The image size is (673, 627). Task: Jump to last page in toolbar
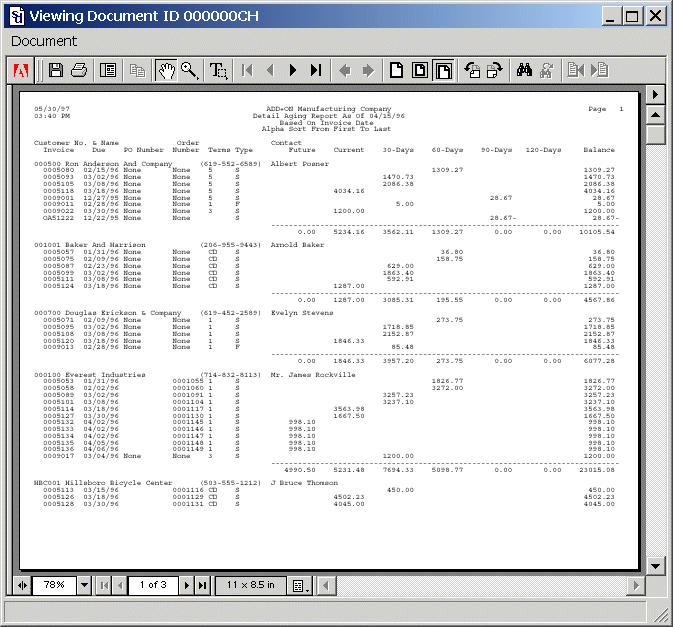point(316,70)
